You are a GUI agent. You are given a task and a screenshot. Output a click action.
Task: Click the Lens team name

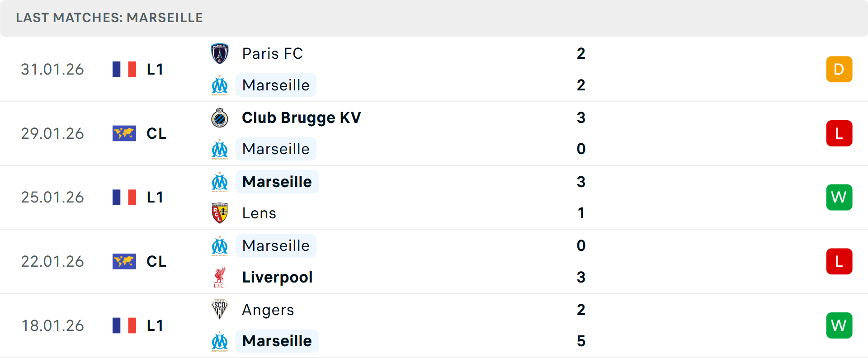click(x=259, y=213)
